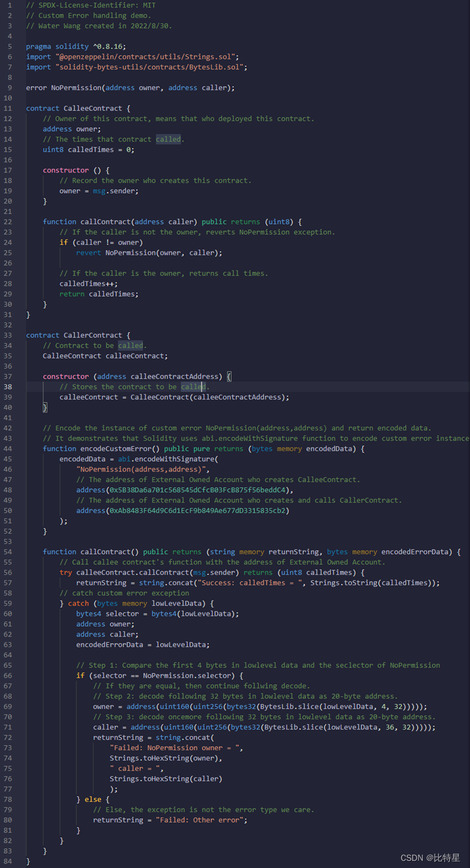Click the declaration "contract CallerContract {"
470x868 pixels.
click(x=78, y=335)
